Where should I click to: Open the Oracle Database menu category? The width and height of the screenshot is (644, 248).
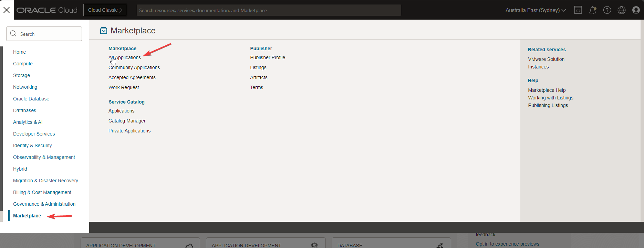pyautogui.click(x=31, y=99)
